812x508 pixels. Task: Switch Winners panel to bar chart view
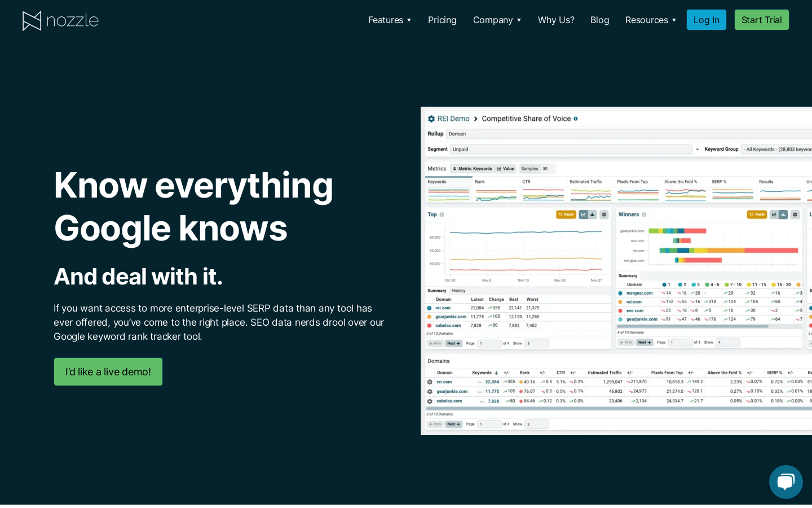(x=784, y=214)
